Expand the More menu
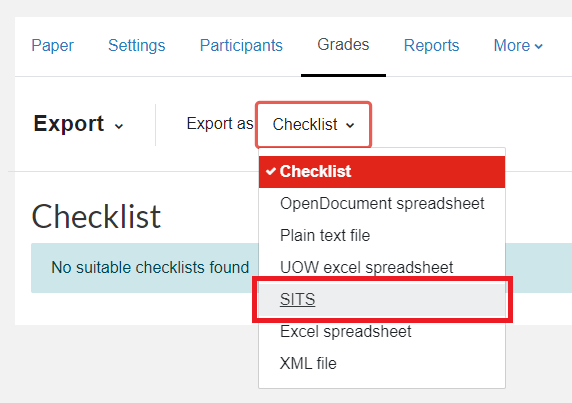572x403 pixels. (x=518, y=46)
